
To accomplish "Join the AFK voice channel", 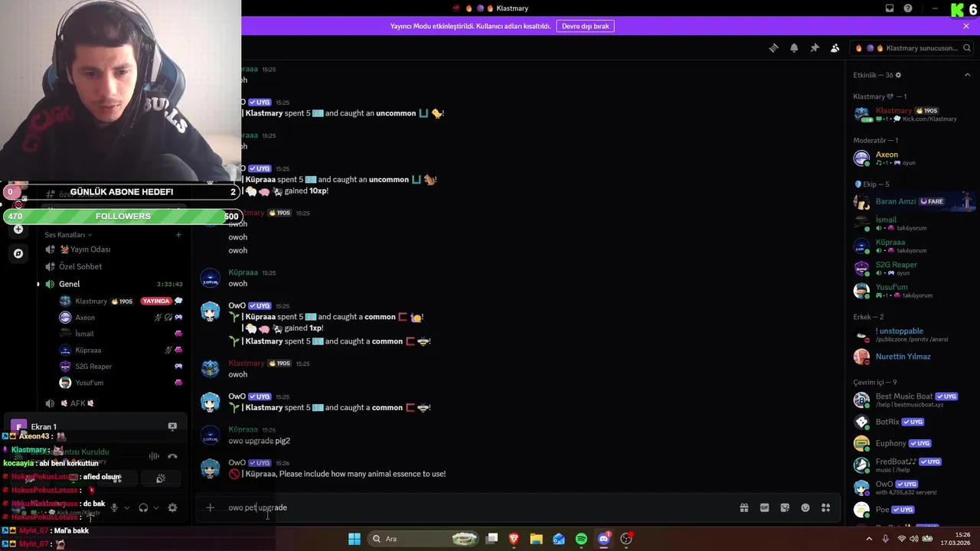I will (x=113, y=403).
